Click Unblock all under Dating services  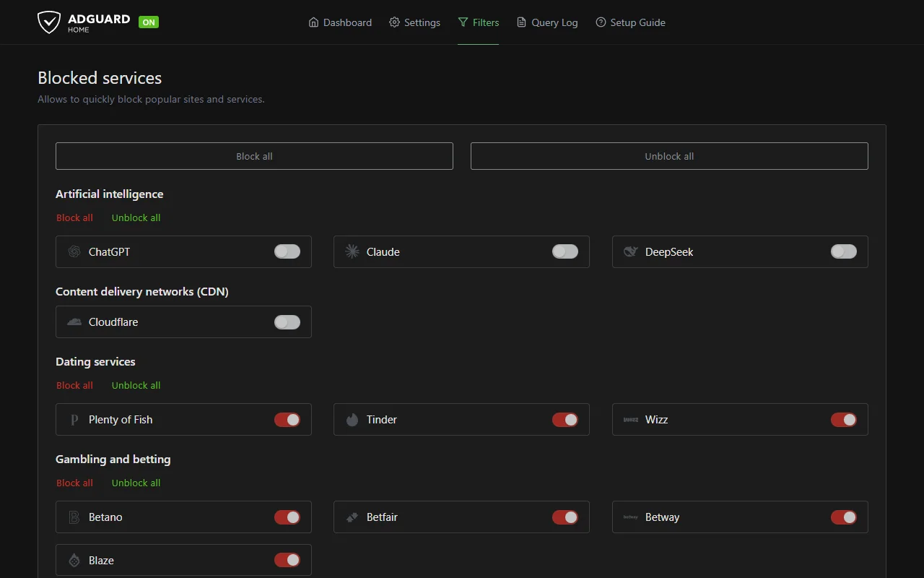[135, 385]
